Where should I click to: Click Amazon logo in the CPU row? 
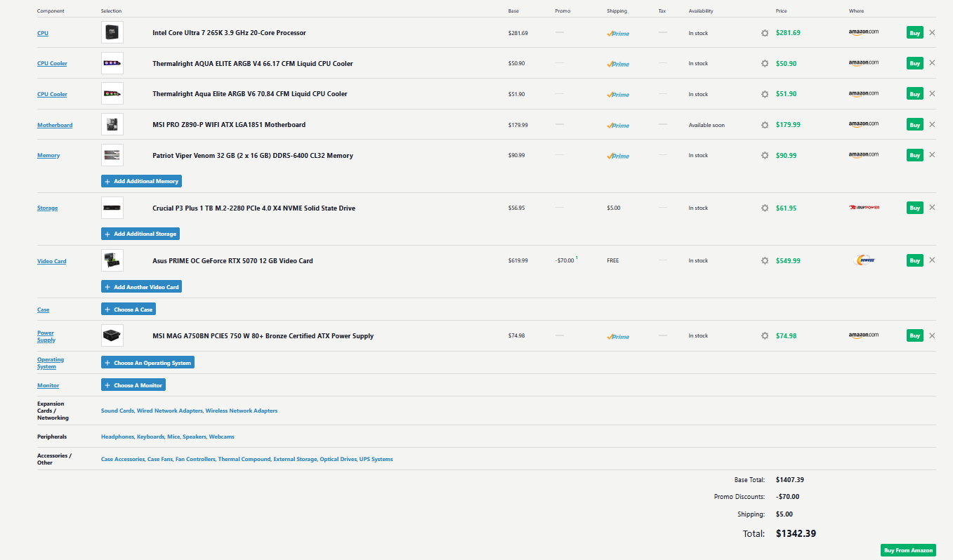pyautogui.click(x=863, y=33)
